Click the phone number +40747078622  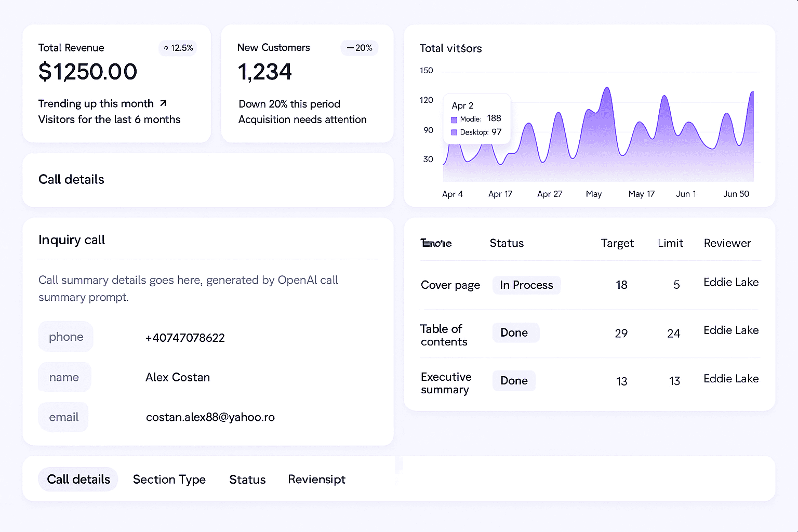click(x=185, y=338)
